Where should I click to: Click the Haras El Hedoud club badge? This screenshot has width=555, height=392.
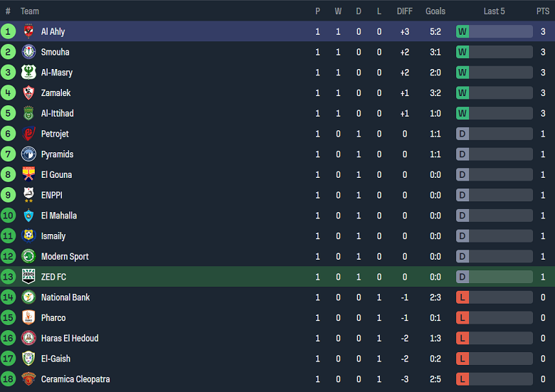(x=28, y=339)
